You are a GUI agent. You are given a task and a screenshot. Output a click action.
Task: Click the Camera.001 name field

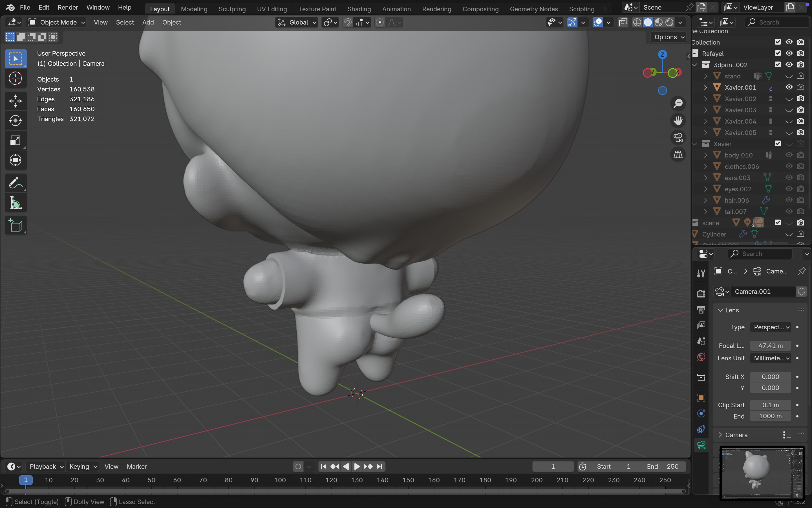pos(763,291)
